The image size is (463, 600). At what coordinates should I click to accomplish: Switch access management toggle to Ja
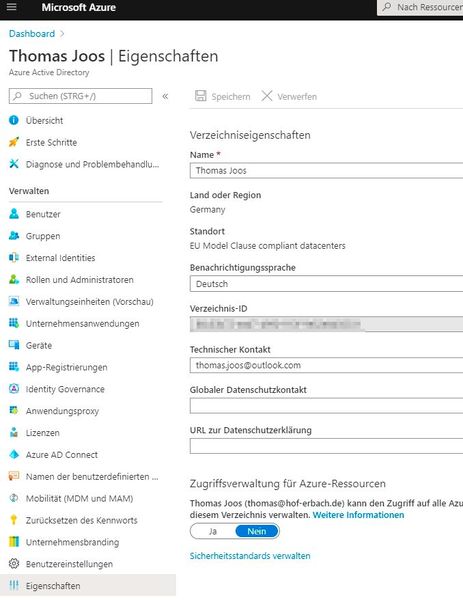213,531
